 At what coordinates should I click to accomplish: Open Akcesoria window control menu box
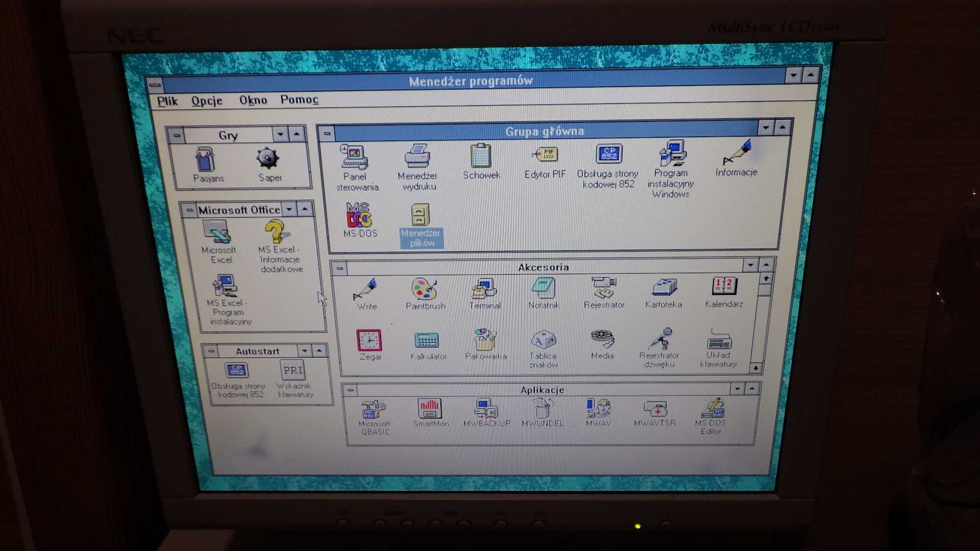pos(340,268)
